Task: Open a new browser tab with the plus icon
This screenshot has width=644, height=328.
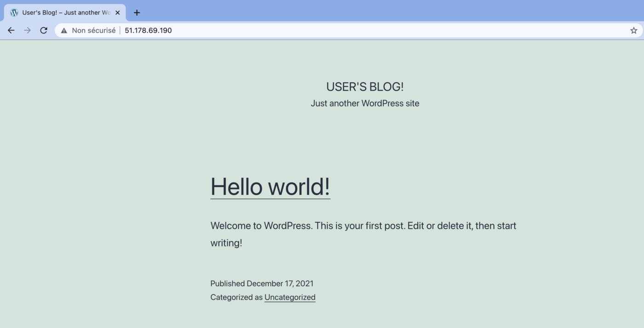Action: [136, 12]
